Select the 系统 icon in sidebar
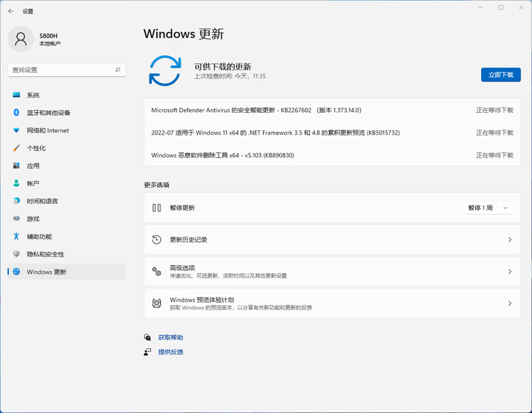532x413 pixels. [x=16, y=95]
